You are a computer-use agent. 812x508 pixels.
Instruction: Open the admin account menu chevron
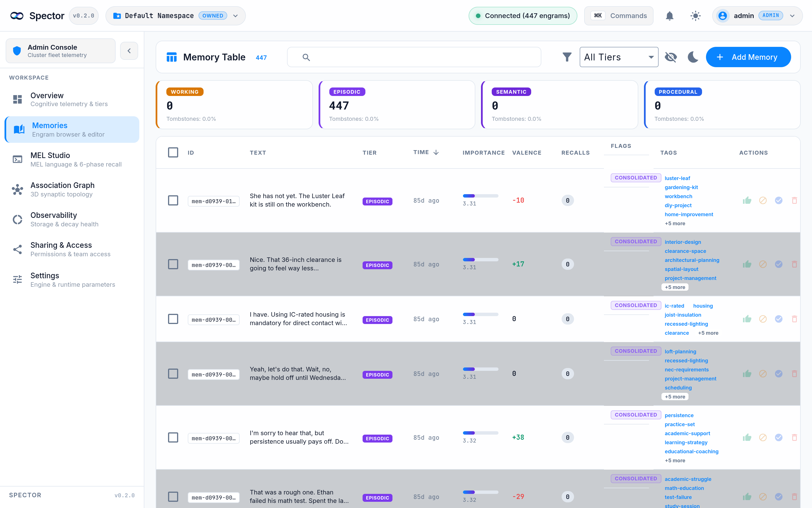click(x=792, y=16)
